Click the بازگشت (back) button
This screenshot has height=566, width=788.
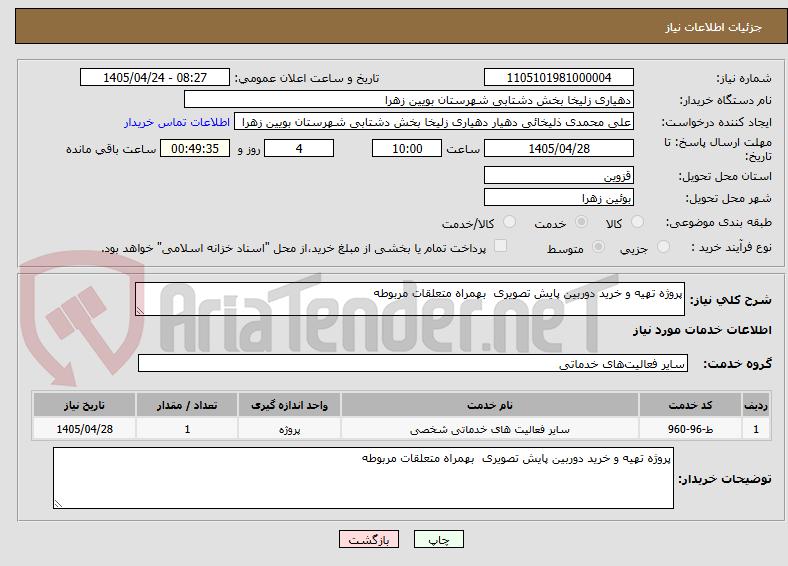[369, 539]
